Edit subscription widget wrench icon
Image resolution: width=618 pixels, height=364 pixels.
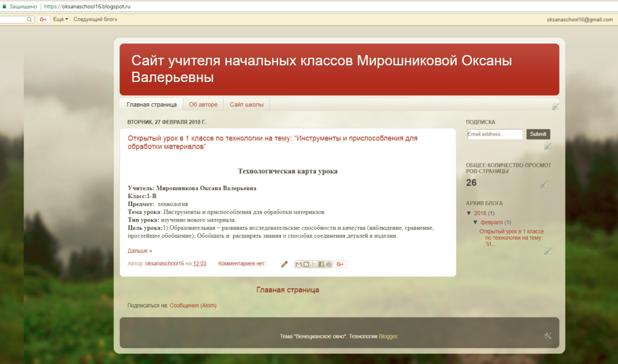[548, 146]
